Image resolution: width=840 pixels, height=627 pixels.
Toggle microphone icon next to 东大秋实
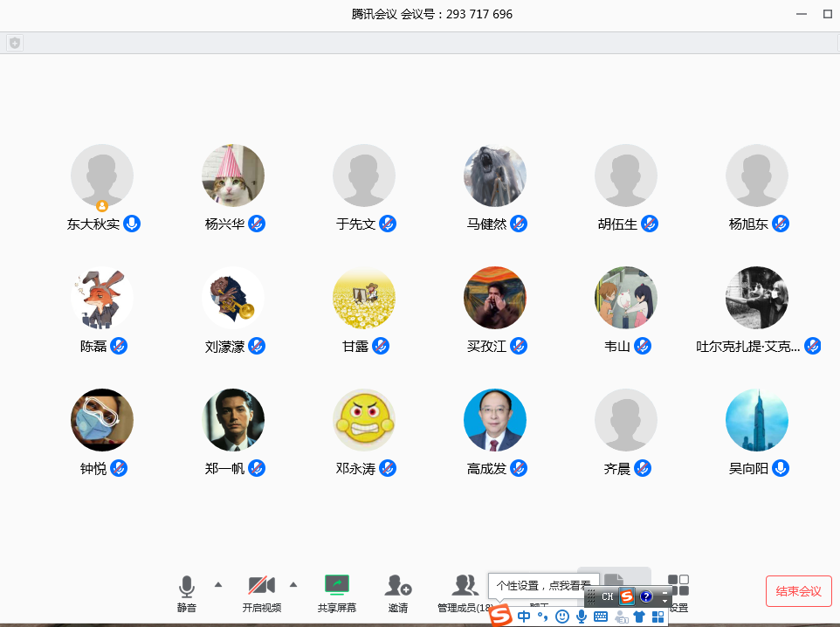(x=132, y=224)
